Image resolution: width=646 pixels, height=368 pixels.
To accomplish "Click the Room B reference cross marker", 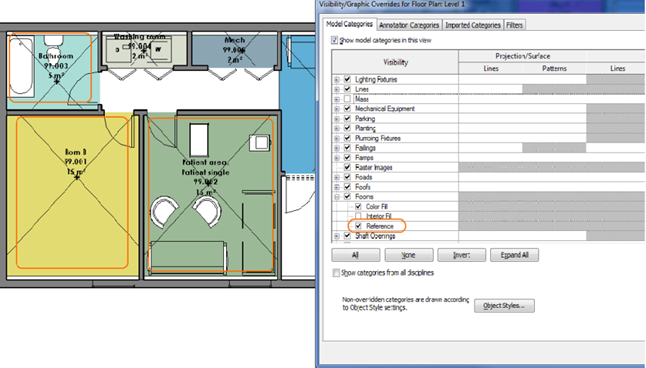I will 76,177.
